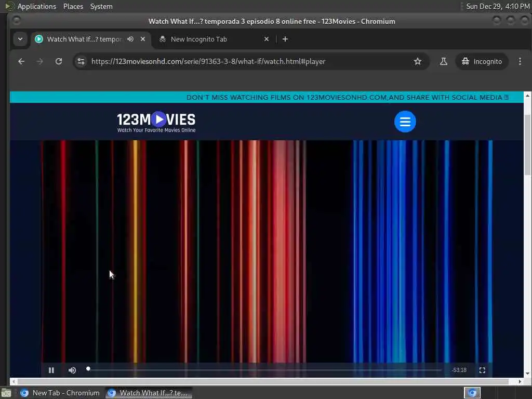
Task: Mute the video player volume
Action: tap(72, 370)
